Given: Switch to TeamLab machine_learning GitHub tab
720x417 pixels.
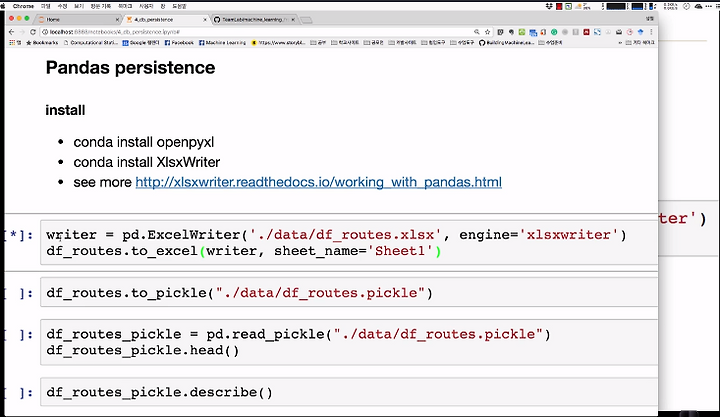Looking at the screenshot, I should coord(255,19).
